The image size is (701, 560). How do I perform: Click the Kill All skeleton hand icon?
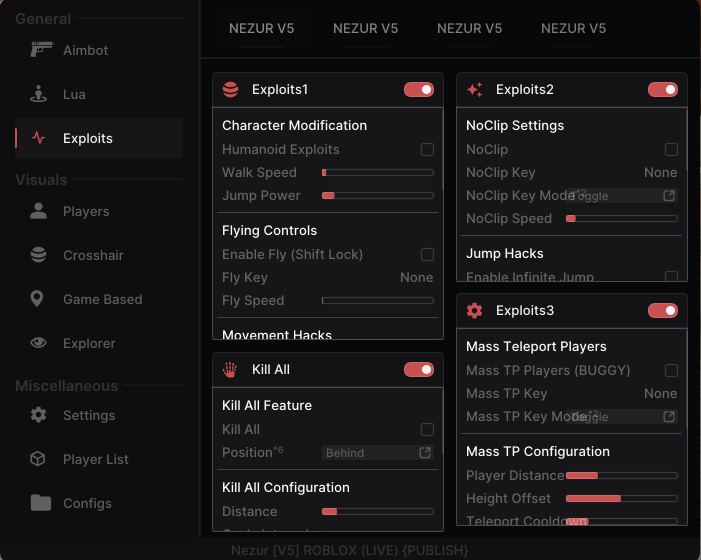pyautogui.click(x=230, y=369)
